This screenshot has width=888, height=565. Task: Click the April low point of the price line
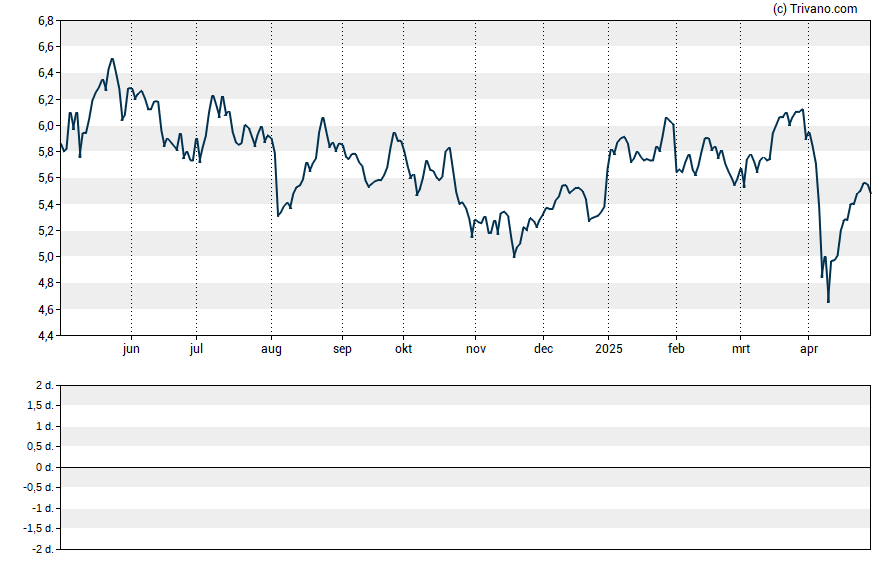(x=829, y=302)
